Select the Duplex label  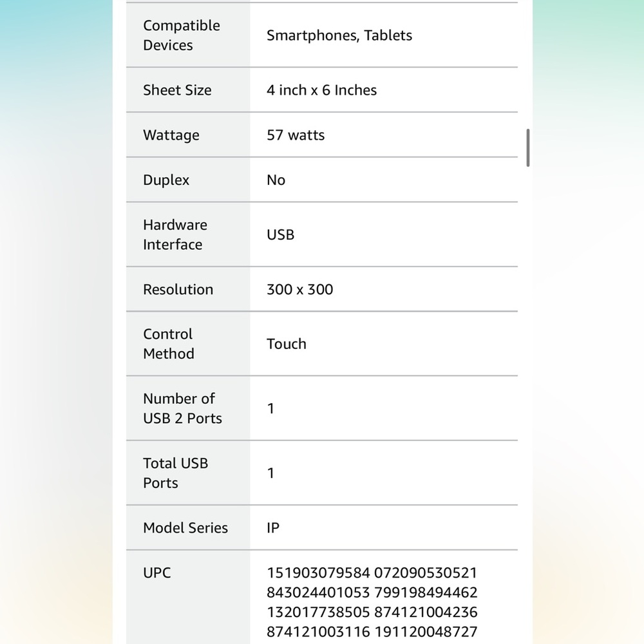(x=166, y=180)
